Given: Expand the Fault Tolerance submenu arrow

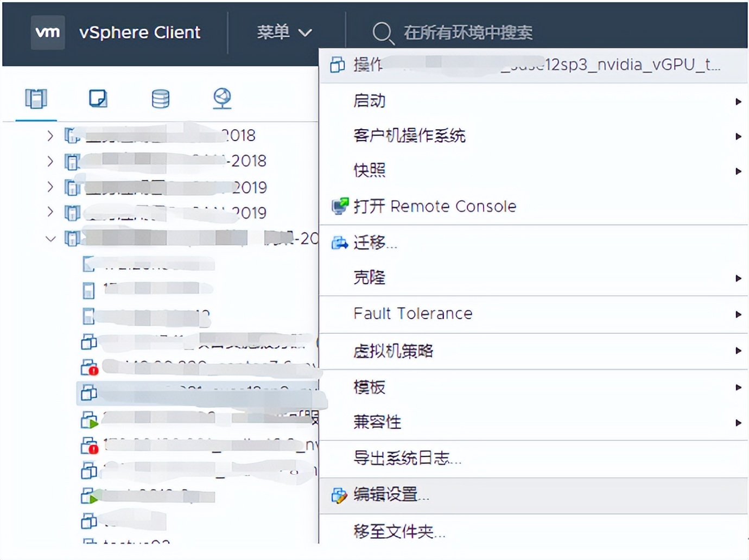Looking at the screenshot, I should point(738,314).
